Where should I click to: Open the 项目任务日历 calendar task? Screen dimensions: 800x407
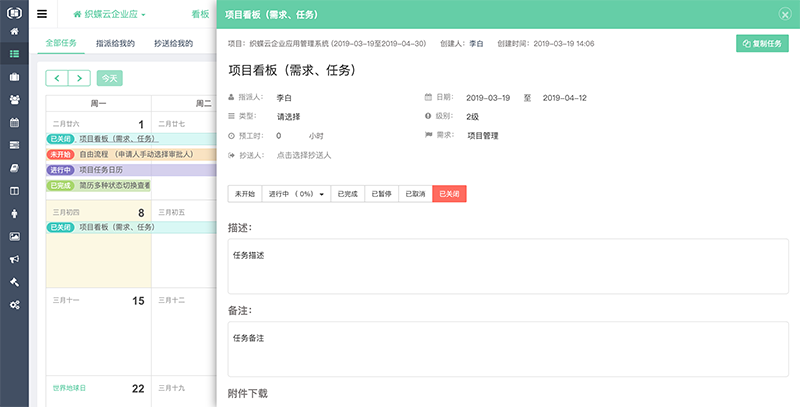coord(131,170)
